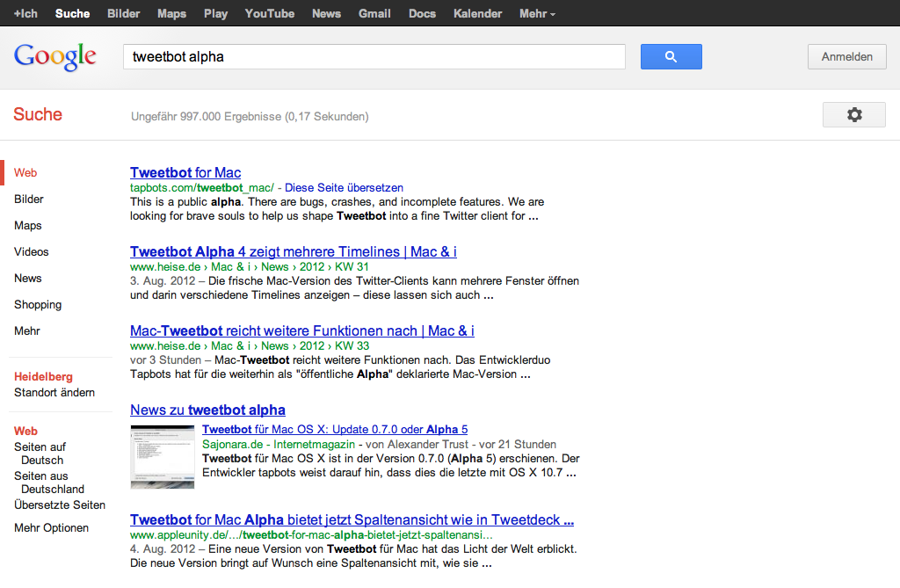Screen dimensions: 900x588
Task: Filter by Seiten auf Deutsch
Action: pos(40,454)
